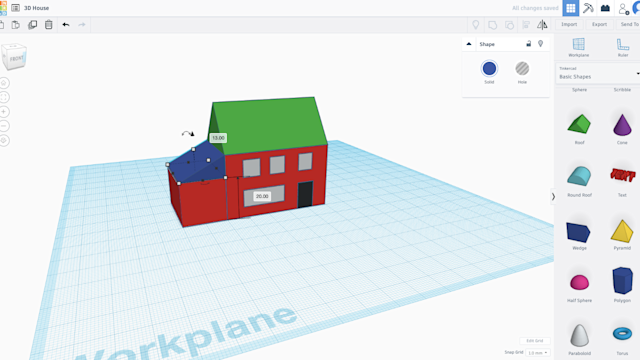Open the Snap Grid dropdown
The image size is (640, 360).
[538, 353]
